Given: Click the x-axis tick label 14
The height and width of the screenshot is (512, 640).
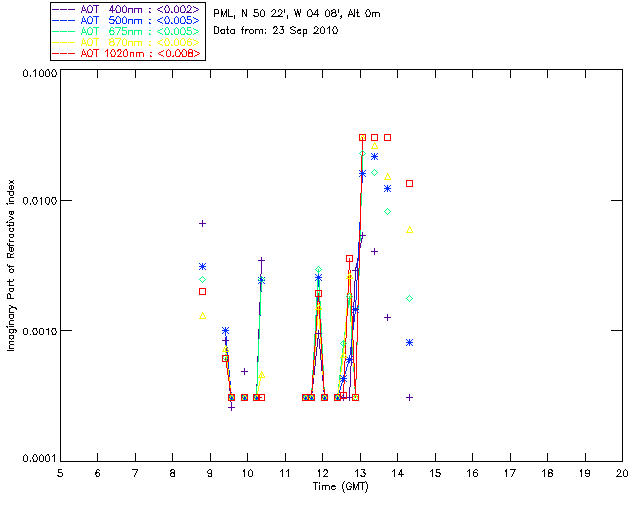Looking at the screenshot, I should [398, 473].
